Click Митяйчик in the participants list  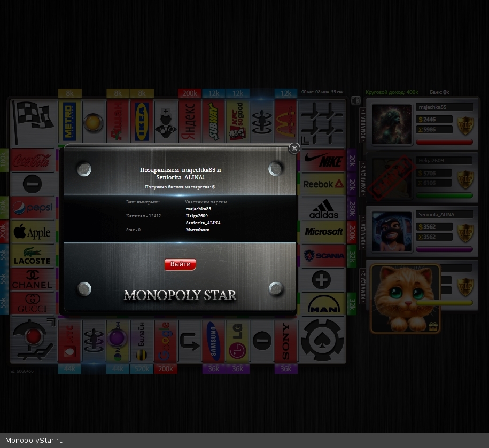(198, 230)
